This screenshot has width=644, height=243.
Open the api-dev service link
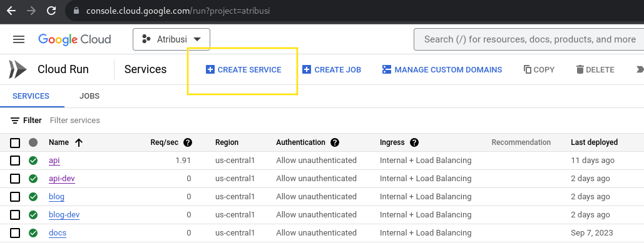(x=62, y=178)
